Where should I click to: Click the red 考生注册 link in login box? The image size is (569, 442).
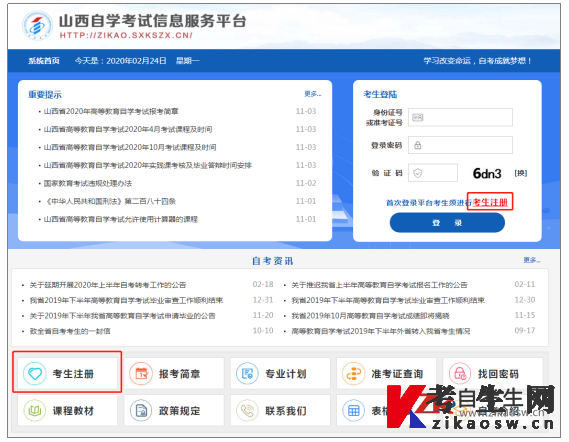coord(490,202)
